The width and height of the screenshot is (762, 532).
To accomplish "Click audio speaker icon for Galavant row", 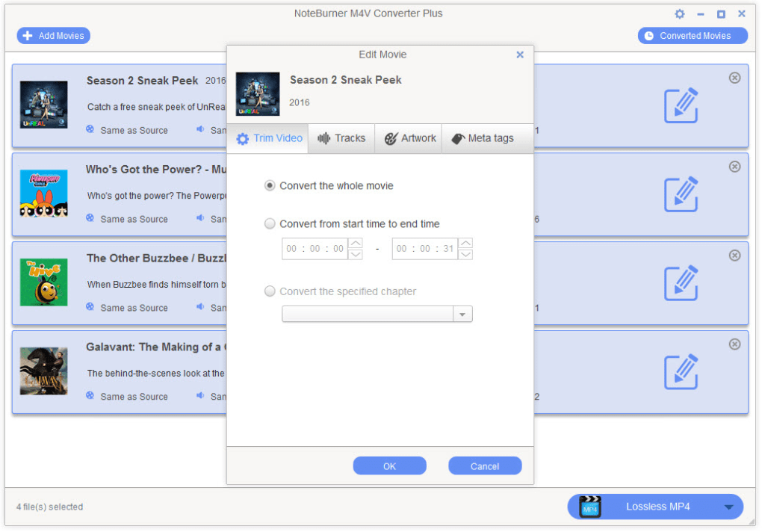I will pos(200,395).
